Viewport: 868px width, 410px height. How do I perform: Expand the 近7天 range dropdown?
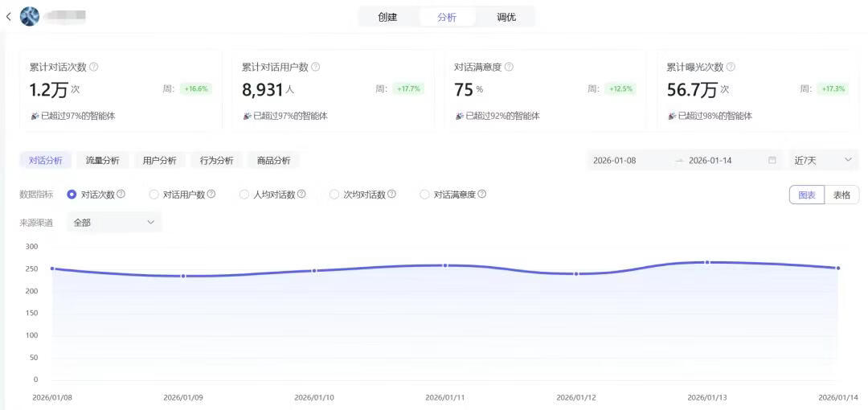[x=824, y=161]
